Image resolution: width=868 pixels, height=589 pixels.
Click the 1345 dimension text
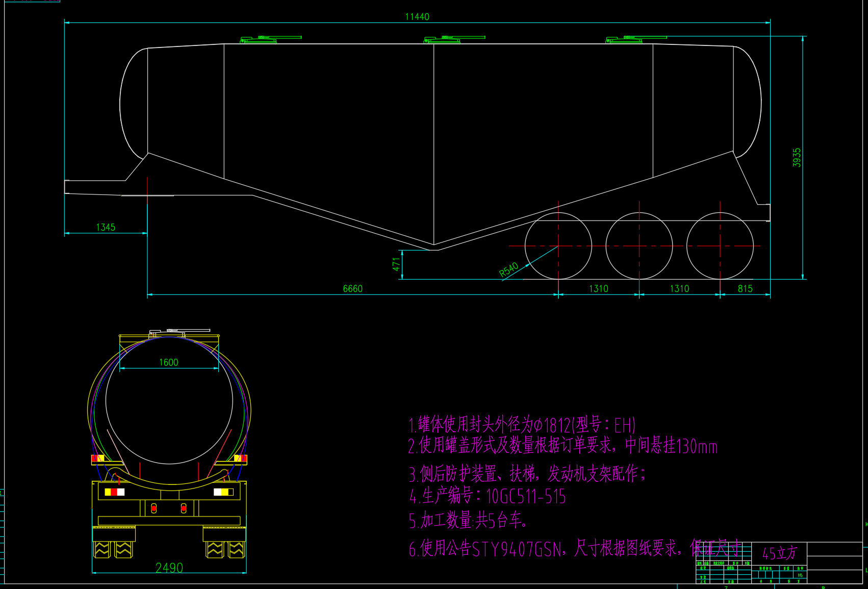pos(106,227)
